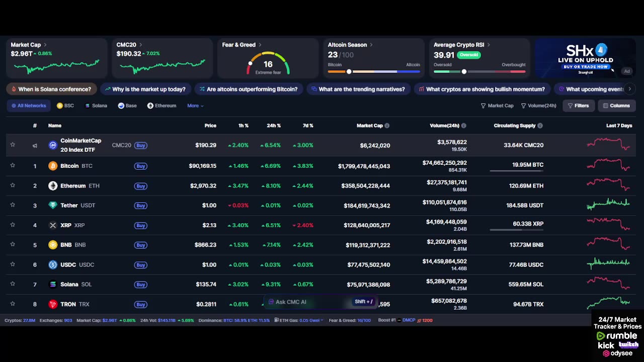Click the megaphone icon in CMC20 row
The width and height of the screenshot is (644, 362).
35,146
